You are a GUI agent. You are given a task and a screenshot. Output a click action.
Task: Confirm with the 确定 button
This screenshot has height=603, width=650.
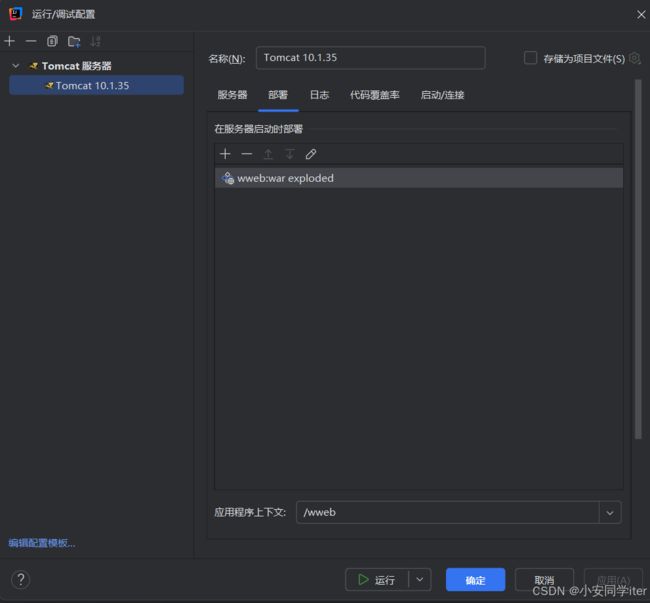475,579
